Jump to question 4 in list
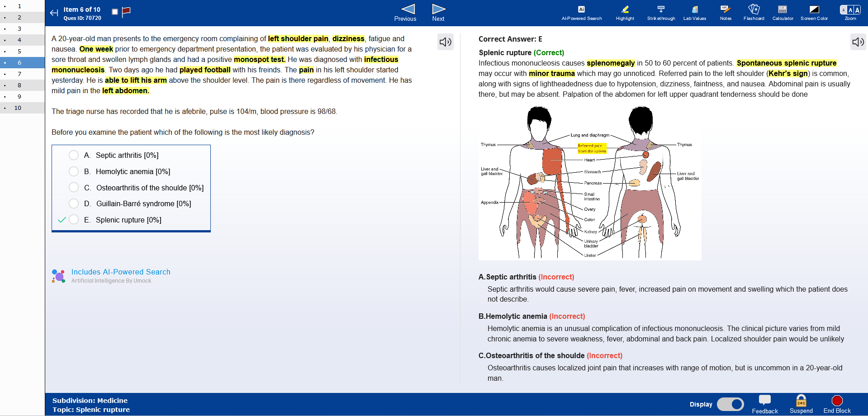 pyautogui.click(x=22, y=40)
